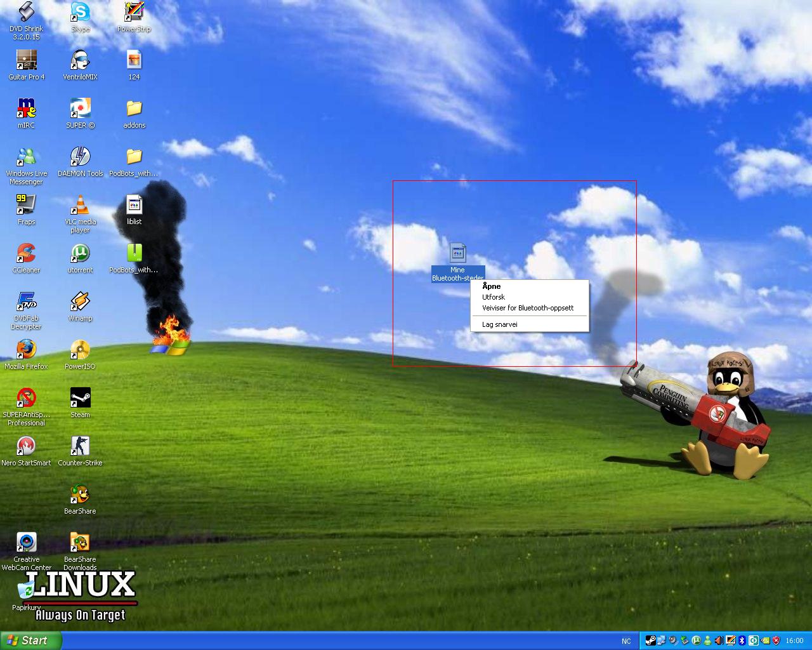Select the file named 124
The width and height of the screenshot is (812, 650).
(x=134, y=65)
